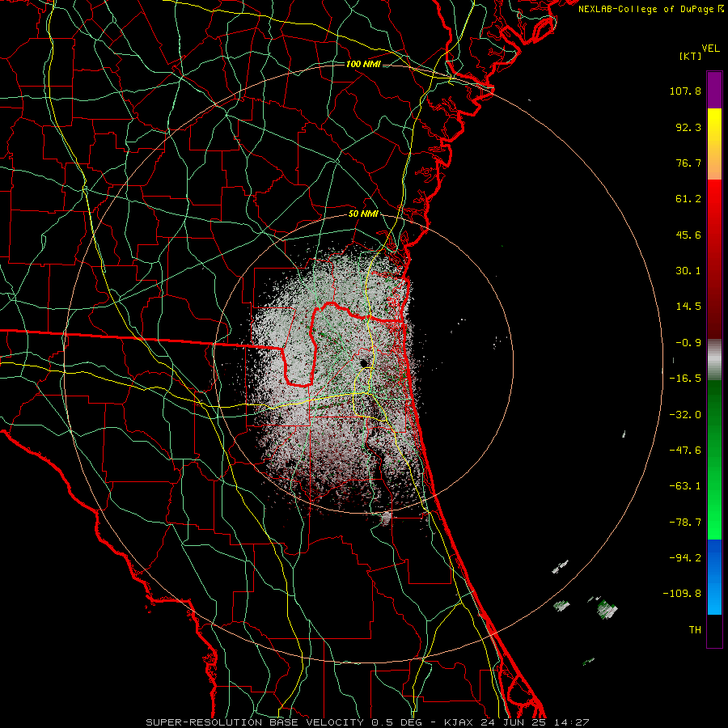This screenshot has width=728, height=728.
Task: Click the green velocity echo cluster offshore southeast
Action: pyautogui.click(x=607, y=608)
